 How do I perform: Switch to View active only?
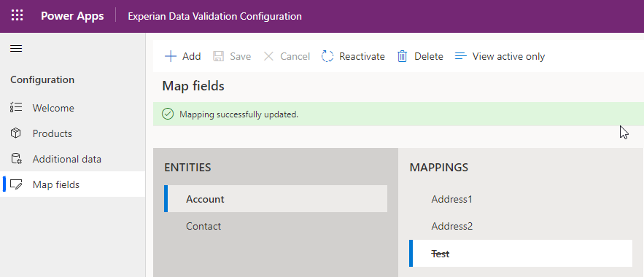click(x=500, y=56)
